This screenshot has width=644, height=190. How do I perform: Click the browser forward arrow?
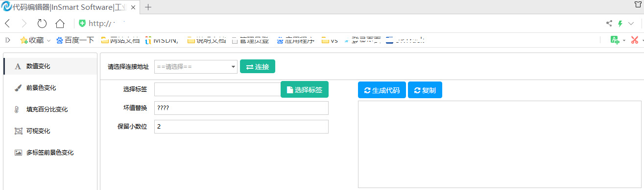point(24,23)
